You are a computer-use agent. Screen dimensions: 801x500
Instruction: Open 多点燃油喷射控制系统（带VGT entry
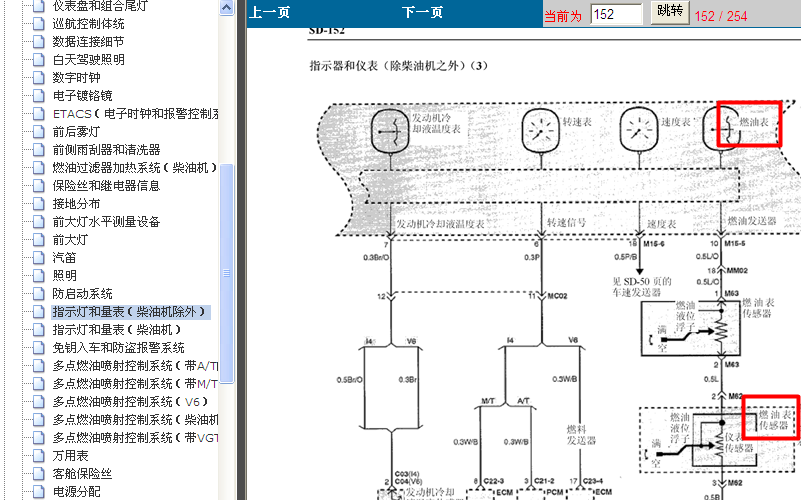(x=135, y=438)
